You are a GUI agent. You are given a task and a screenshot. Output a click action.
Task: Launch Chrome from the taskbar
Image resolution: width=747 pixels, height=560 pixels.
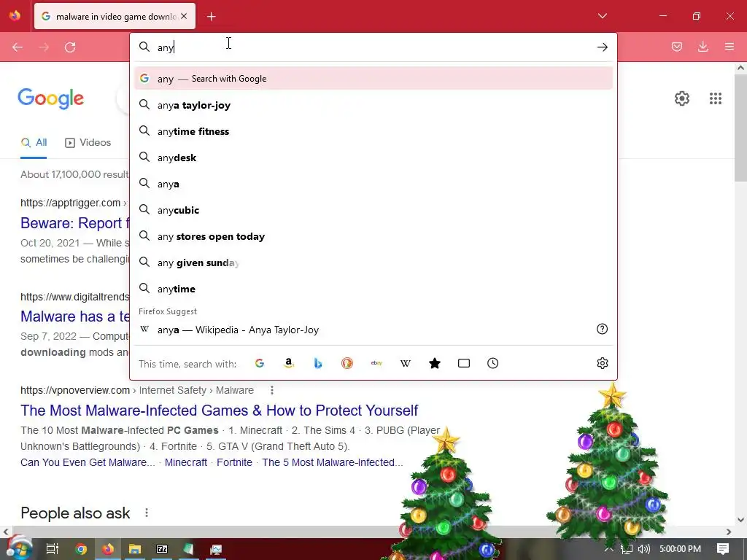pos(81,549)
